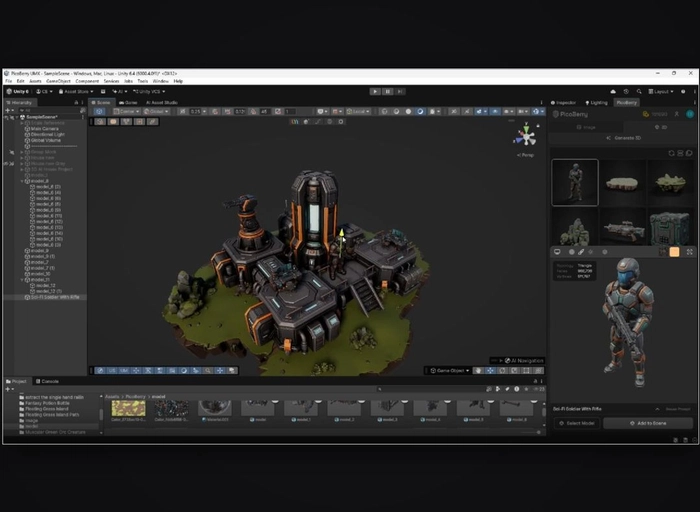Select the flat stone island thumbnail
700x512 pixels.
coord(623,183)
